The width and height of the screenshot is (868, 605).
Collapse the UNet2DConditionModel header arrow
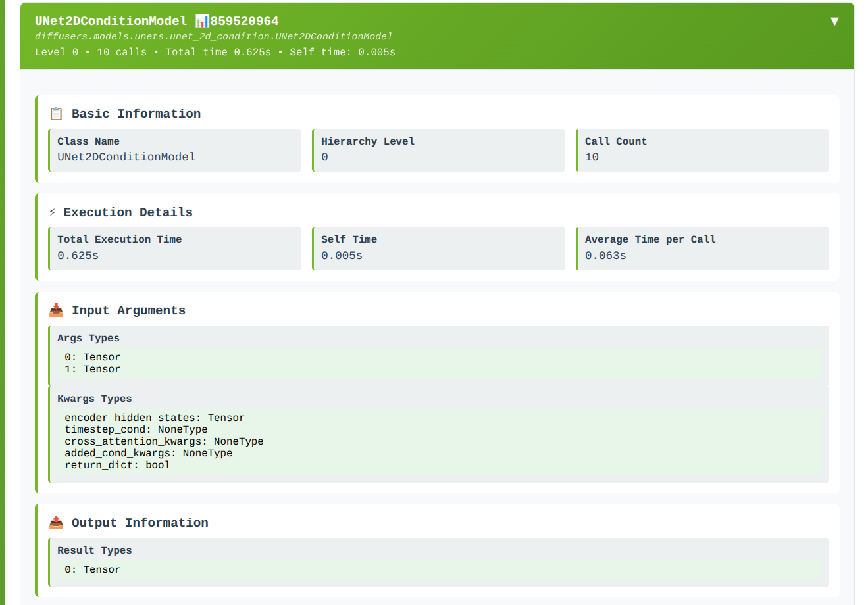[834, 22]
